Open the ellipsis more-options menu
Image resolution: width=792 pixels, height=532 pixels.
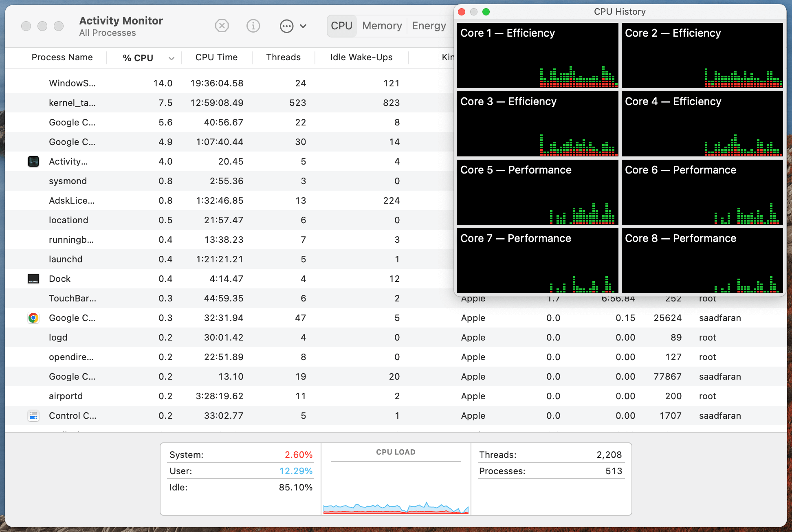[x=293, y=26]
